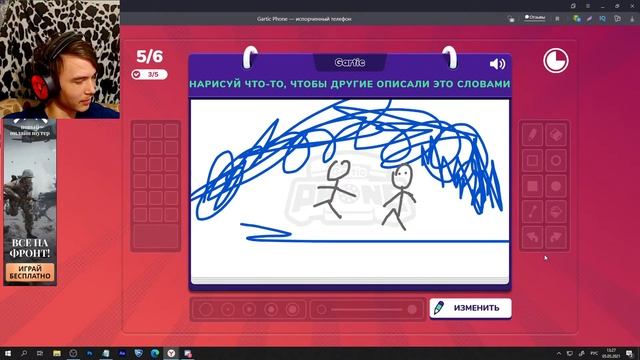This screenshot has width=640, height=360.
Task: Pick the filled ellipse tool
Action: [556, 186]
